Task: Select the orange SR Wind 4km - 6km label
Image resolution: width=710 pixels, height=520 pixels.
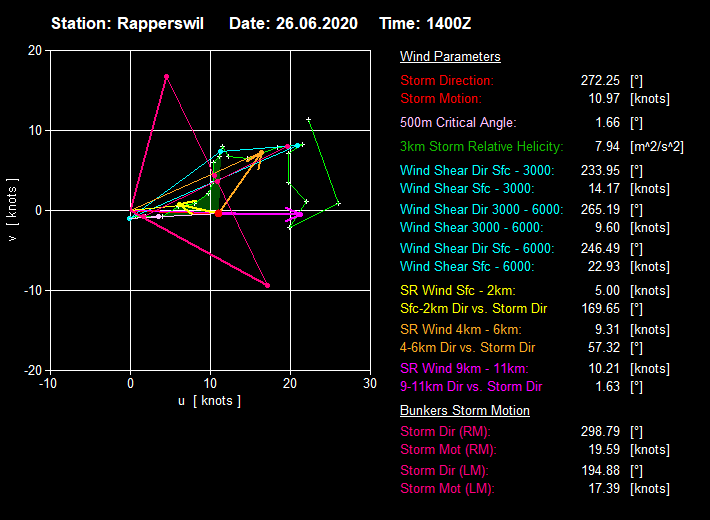Action: point(460,329)
